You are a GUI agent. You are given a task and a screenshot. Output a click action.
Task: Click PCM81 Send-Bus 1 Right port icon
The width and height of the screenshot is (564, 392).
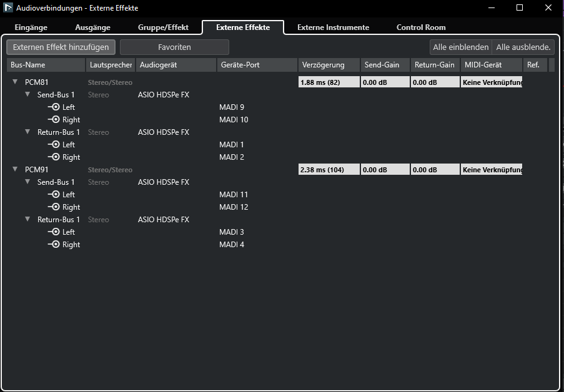point(54,119)
